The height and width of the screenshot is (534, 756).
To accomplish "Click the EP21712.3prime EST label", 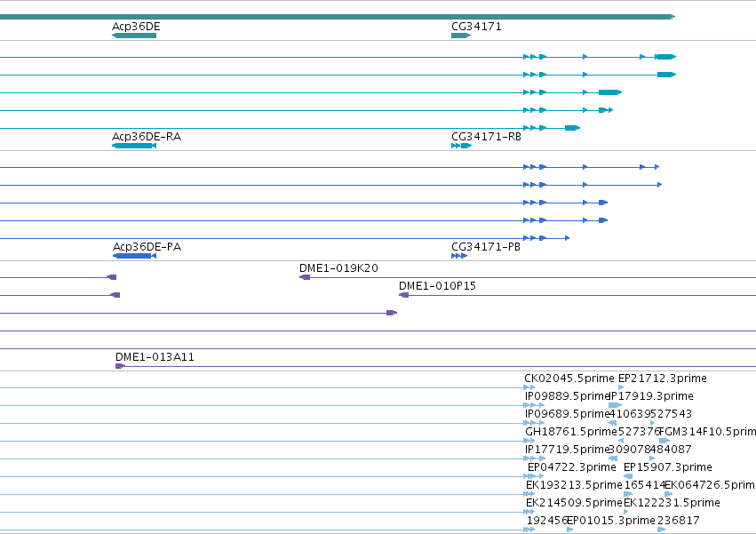I will (x=663, y=379).
